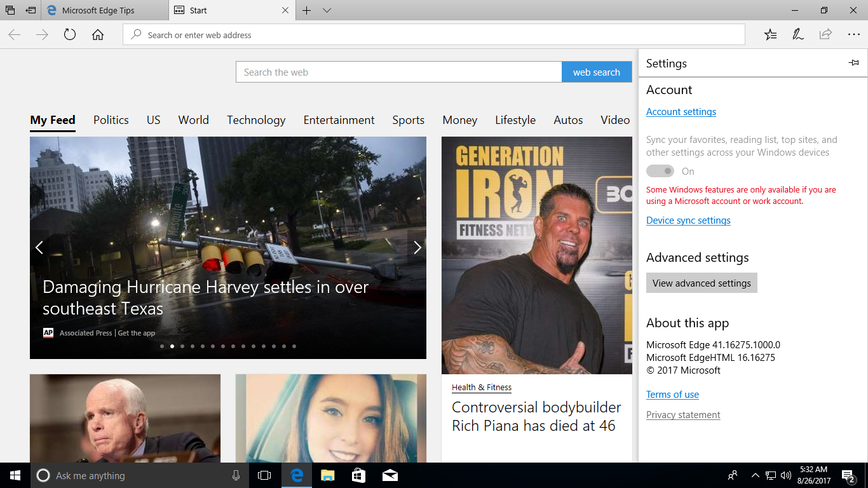868x488 pixels.
Task: Open the Video category
Action: (615, 120)
